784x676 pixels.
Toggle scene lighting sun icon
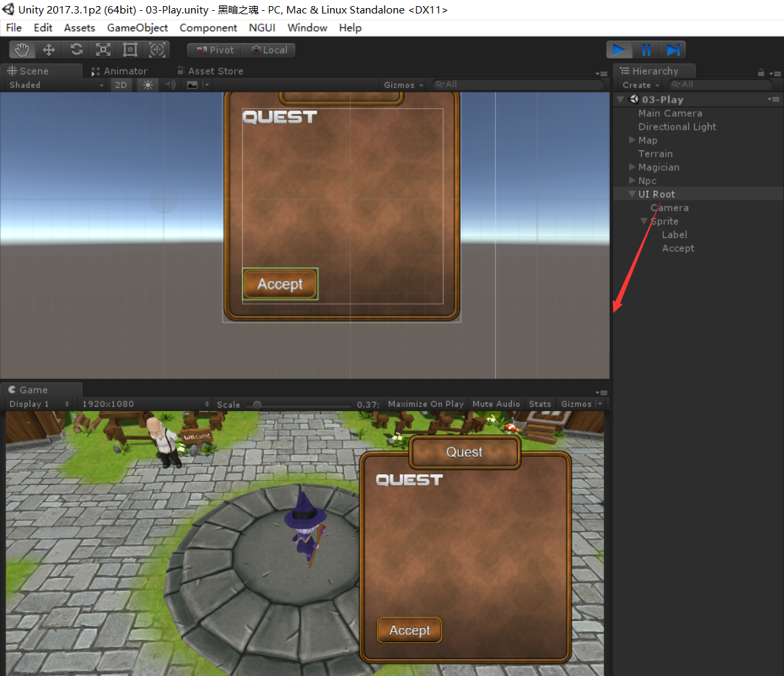pos(148,85)
